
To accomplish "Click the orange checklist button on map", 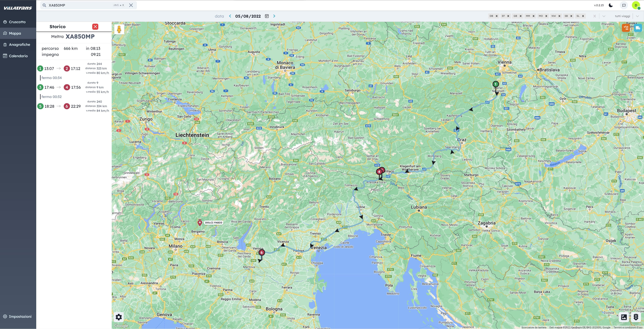I will pyautogui.click(x=626, y=28).
